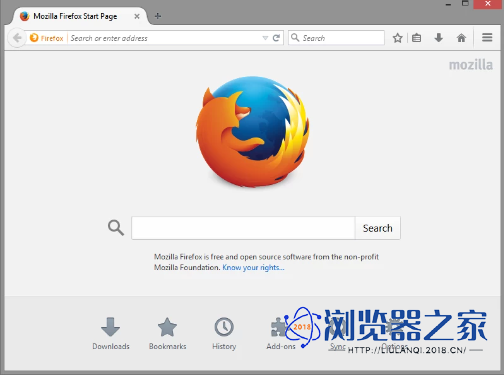Open the hamburger menu button
This screenshot has width=504, height=376.
[x=487, y=37]
